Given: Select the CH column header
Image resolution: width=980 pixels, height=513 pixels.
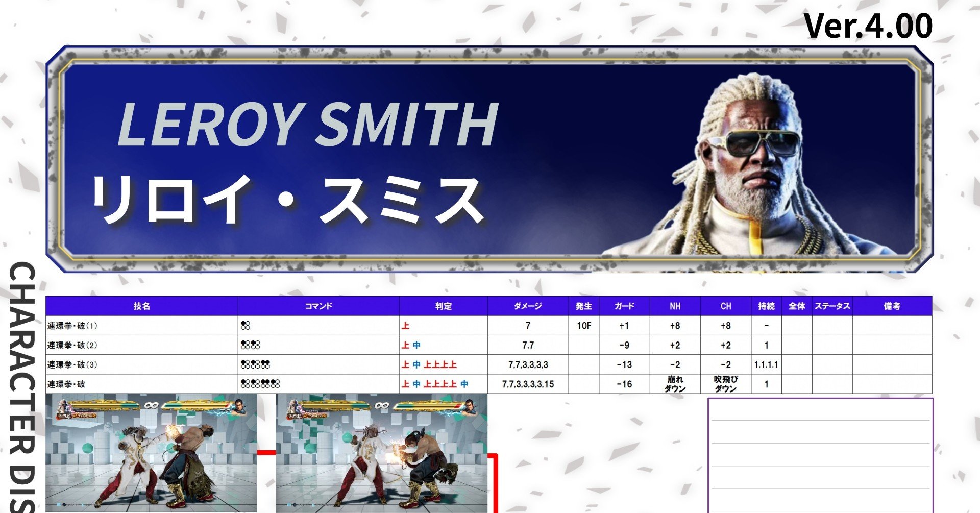Looking at the screenshot, I should [726, 306].
